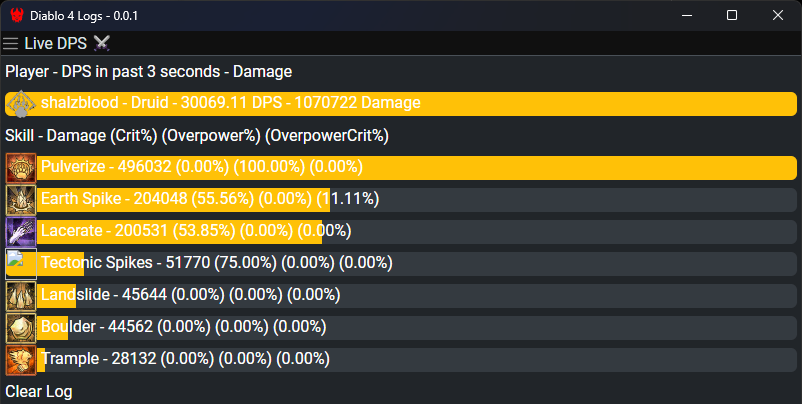Click the Landslide skill icon
Image resolution: width=802 pixels, height=404 pixels.
21,296
